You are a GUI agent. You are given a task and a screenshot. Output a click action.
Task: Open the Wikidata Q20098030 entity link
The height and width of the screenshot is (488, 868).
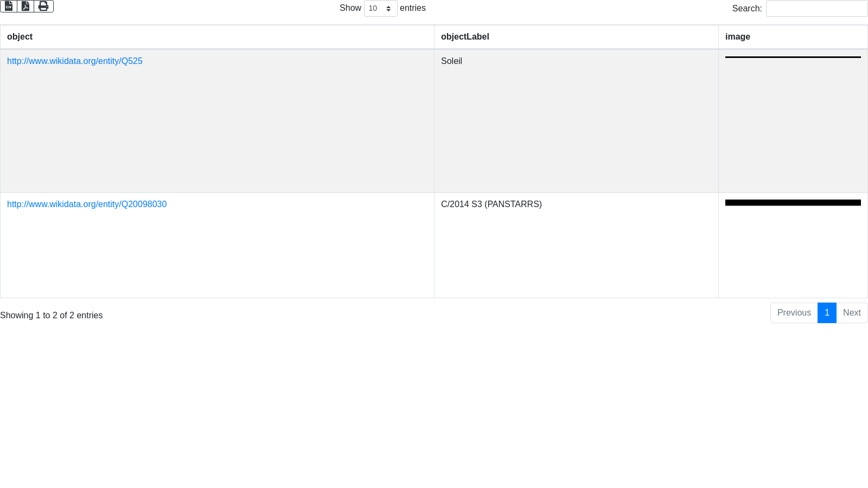(x=87, y=204)
